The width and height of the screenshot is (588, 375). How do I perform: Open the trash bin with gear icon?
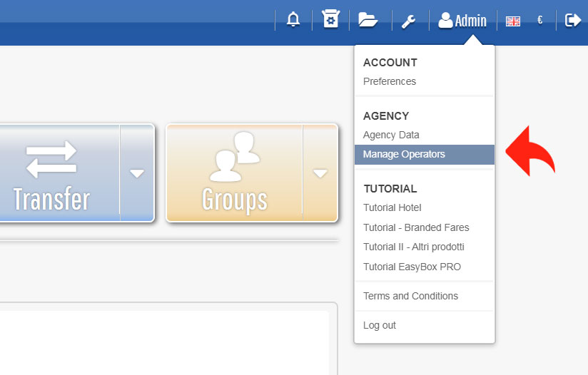coord(330,20)
